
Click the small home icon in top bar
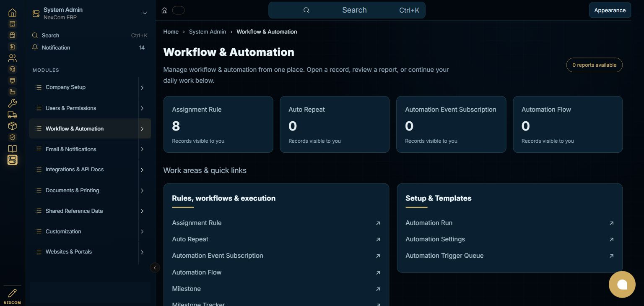tap(165, 10)
